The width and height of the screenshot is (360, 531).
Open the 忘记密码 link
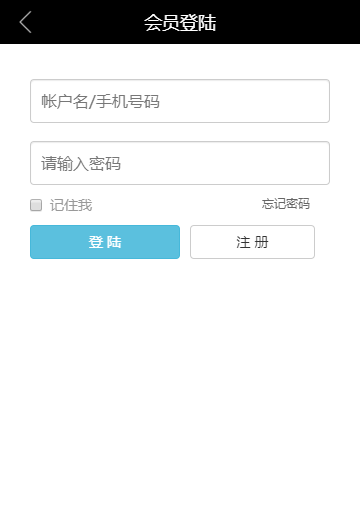[x=286, y=204]
